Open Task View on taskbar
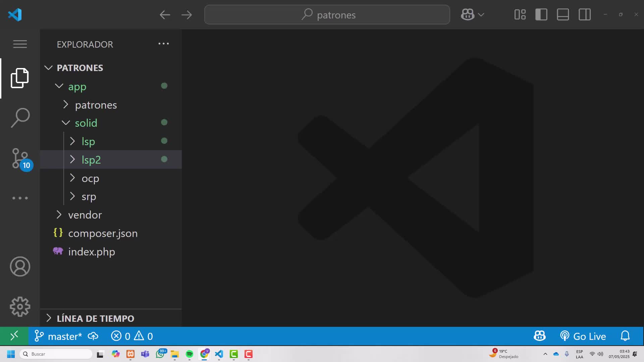The image size is (644, 362). click(100, 354)
